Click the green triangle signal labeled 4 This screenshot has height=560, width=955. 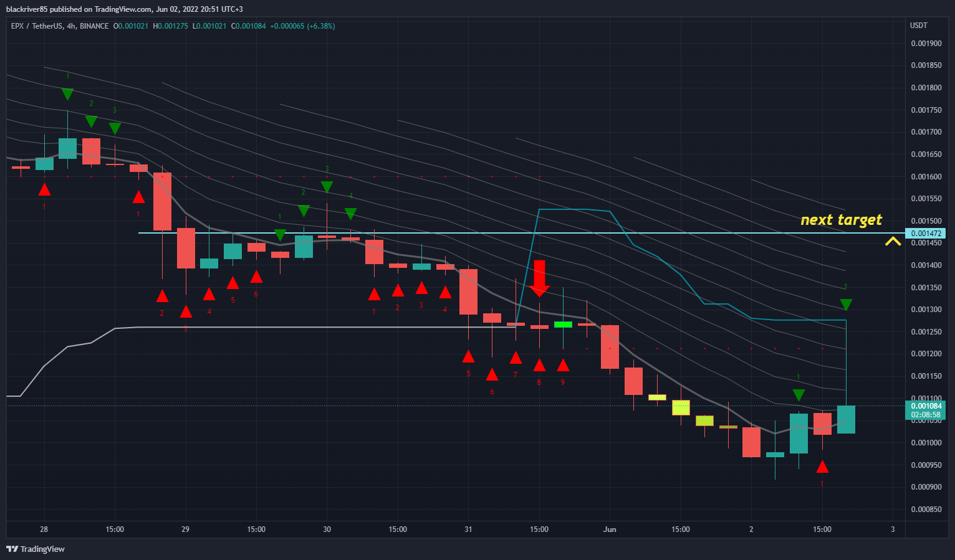350,214
